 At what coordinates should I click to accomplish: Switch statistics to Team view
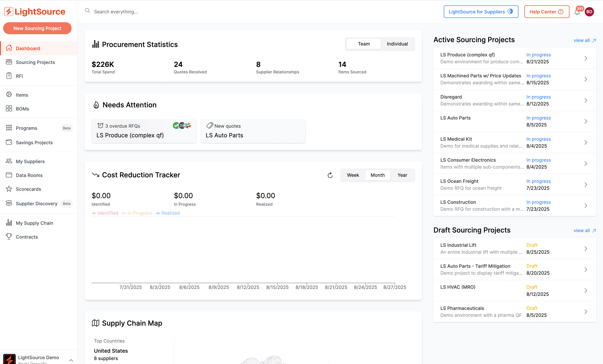pyautogui.click(x=364, y=44)
